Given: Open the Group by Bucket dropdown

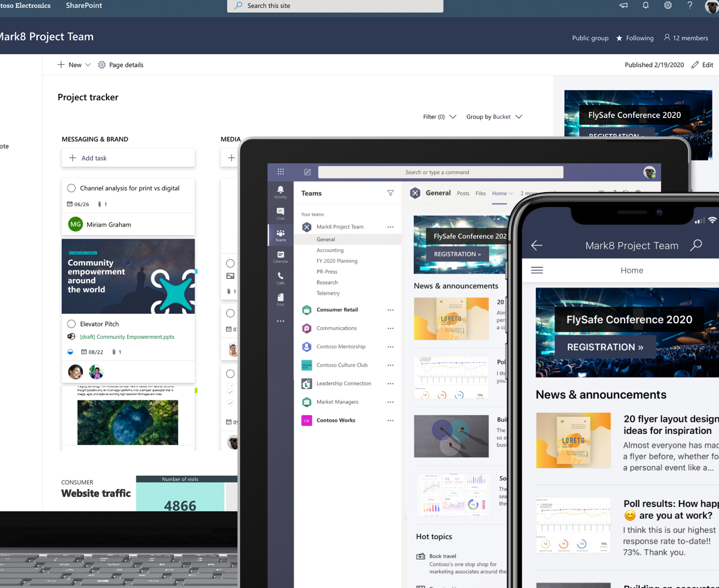Looking at the screenshot, I should coord(494,117).
